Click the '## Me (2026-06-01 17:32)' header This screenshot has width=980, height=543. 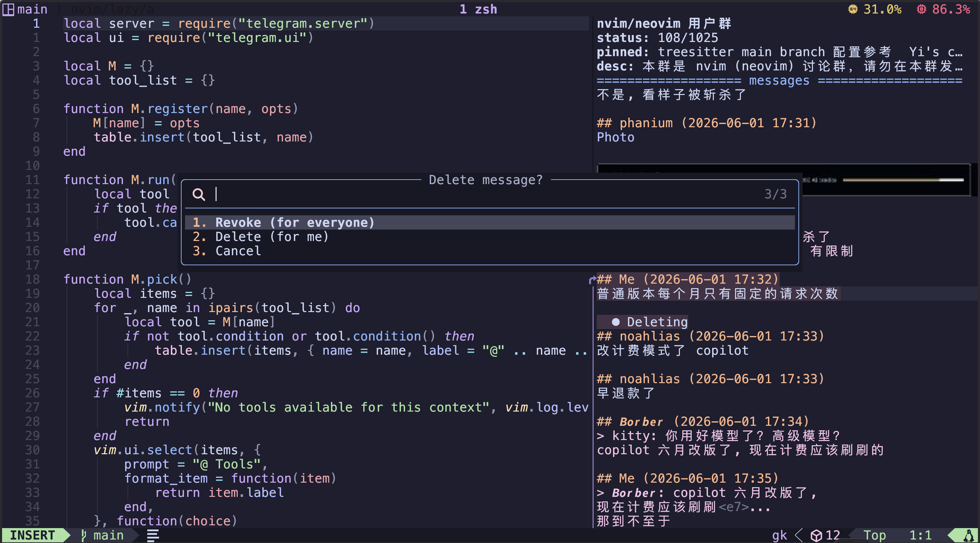[x=688, y=279]
